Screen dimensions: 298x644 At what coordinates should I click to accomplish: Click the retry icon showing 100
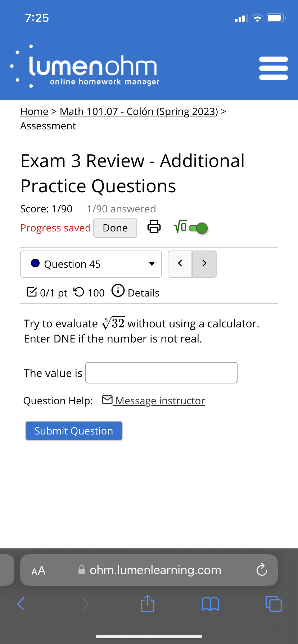click(77, 292)
